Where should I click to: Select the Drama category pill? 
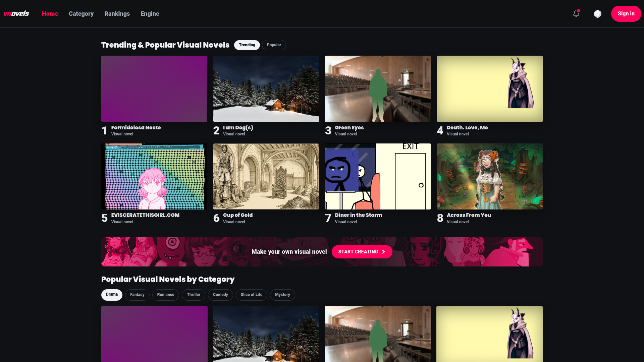coord(112,295)
